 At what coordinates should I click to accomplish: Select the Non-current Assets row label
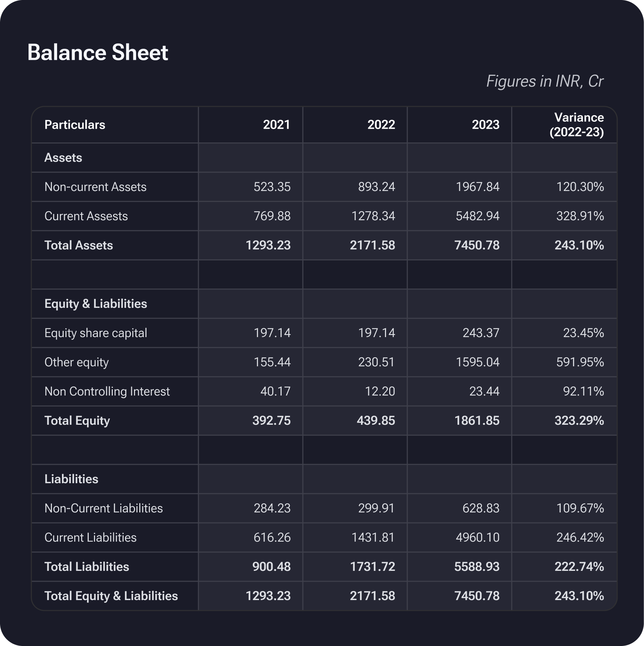tap(95, 187)
